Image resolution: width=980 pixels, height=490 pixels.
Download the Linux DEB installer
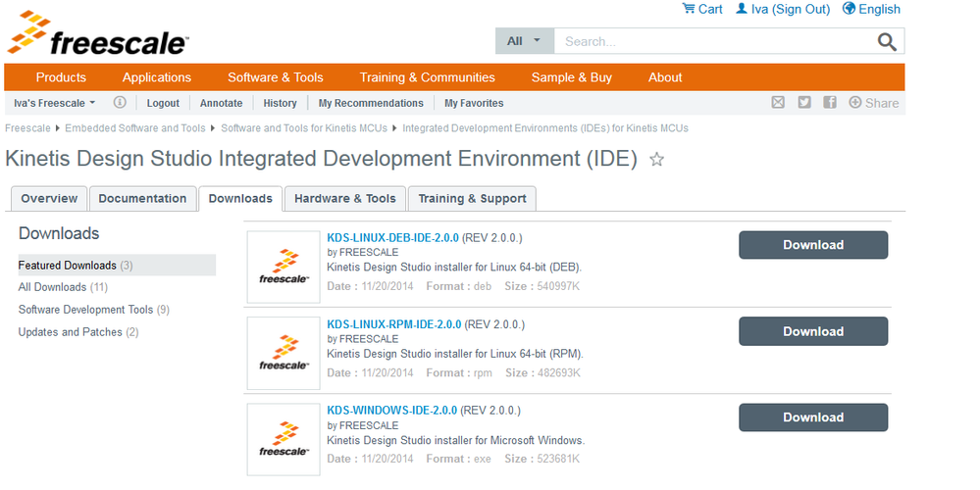[x=813, y=245]
